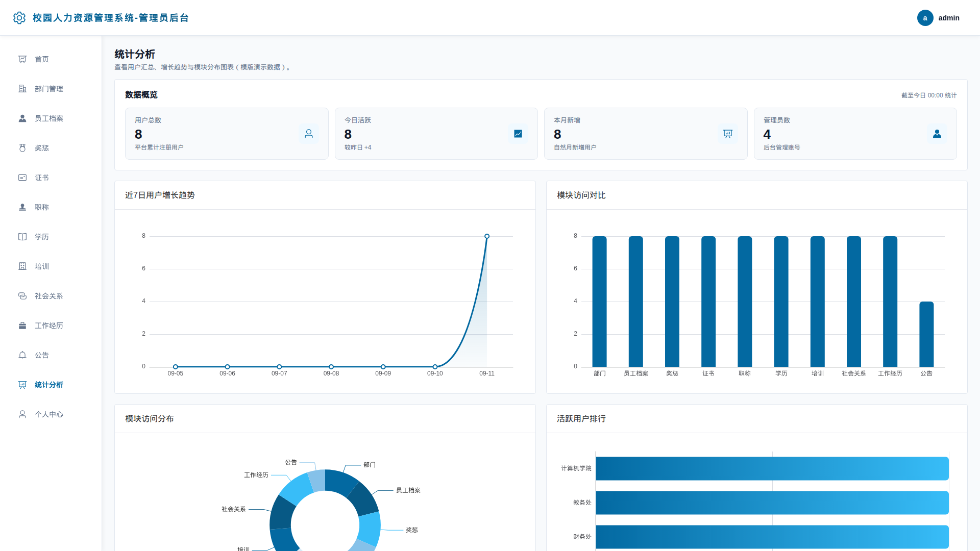Click the 财务处 ranking bar
The image size is (980, 551).
(x=772, y=537)
